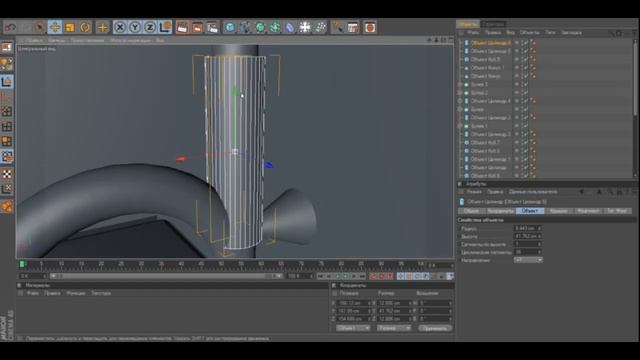Click the orange icon at sidebar bottom
The height and width of the screenshot is (360, 640).
pos(7,206)
